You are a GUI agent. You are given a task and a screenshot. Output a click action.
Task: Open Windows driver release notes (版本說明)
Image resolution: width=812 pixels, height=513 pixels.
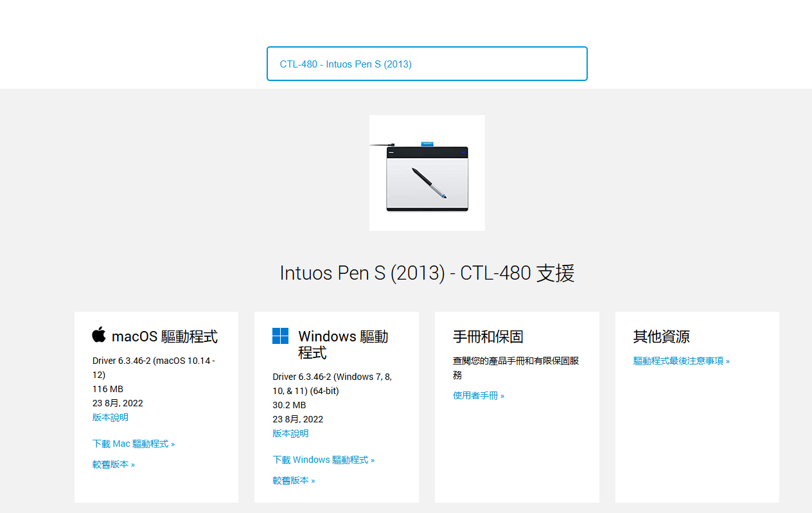point(290,433)
